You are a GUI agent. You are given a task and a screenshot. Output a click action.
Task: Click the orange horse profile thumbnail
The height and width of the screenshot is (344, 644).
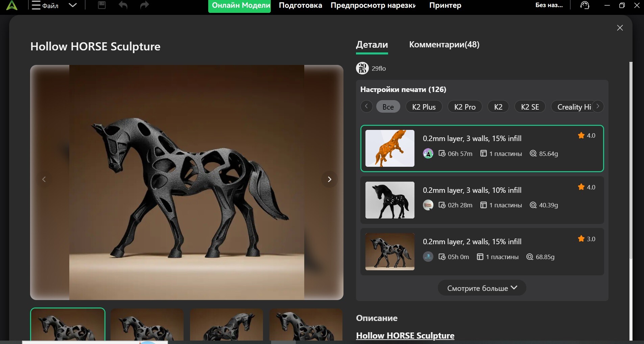(390, 148)
